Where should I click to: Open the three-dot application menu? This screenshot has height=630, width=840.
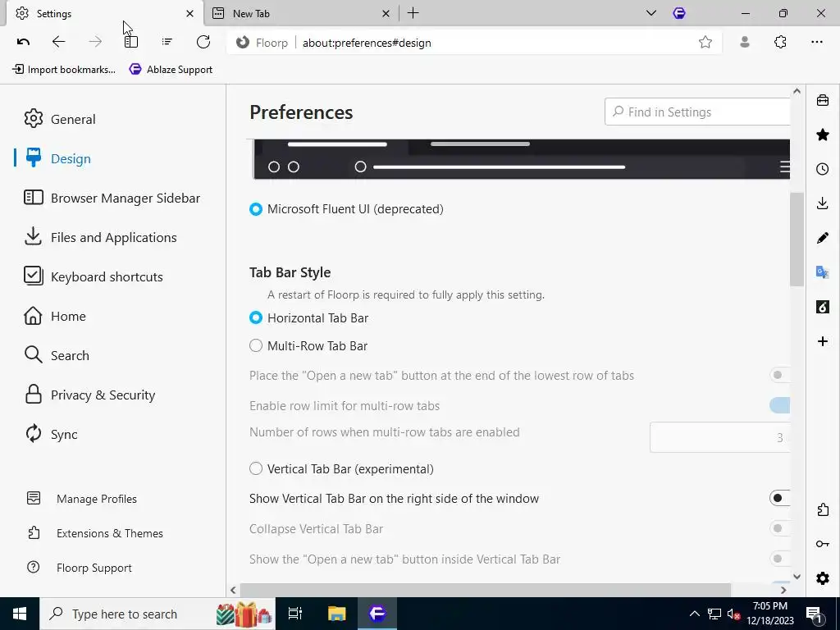[x=816, y=42]
